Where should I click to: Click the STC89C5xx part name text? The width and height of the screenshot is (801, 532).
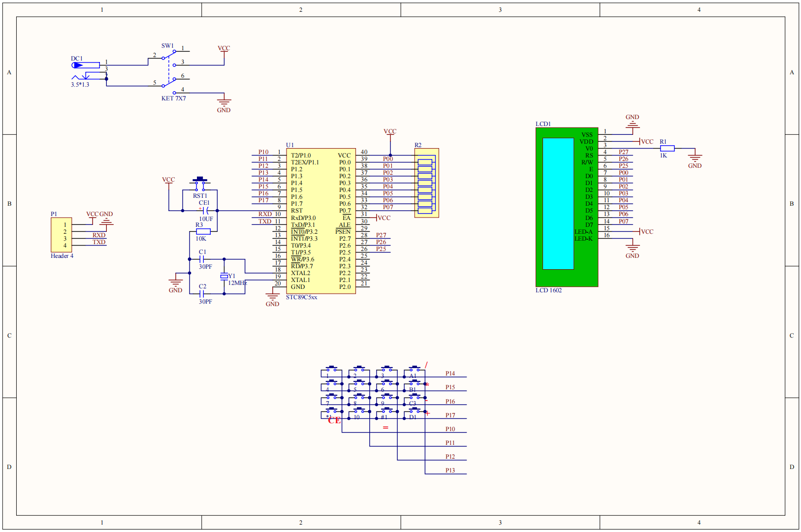[302, 297]
